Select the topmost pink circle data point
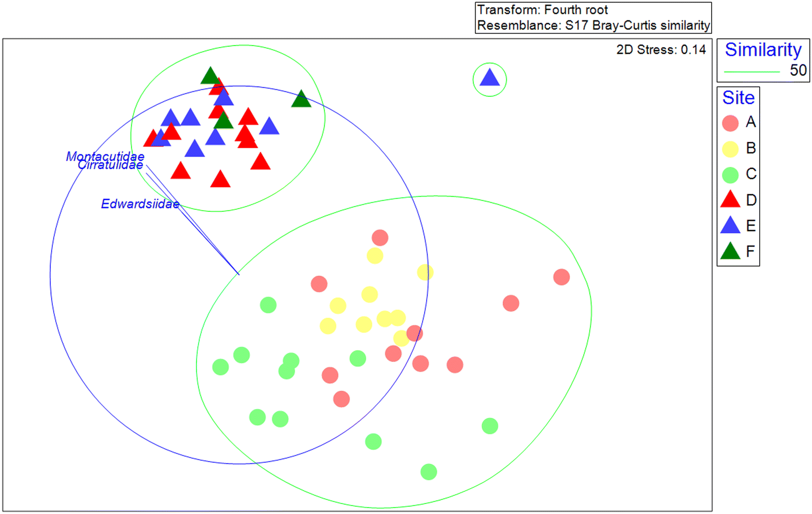 point(380,237)
